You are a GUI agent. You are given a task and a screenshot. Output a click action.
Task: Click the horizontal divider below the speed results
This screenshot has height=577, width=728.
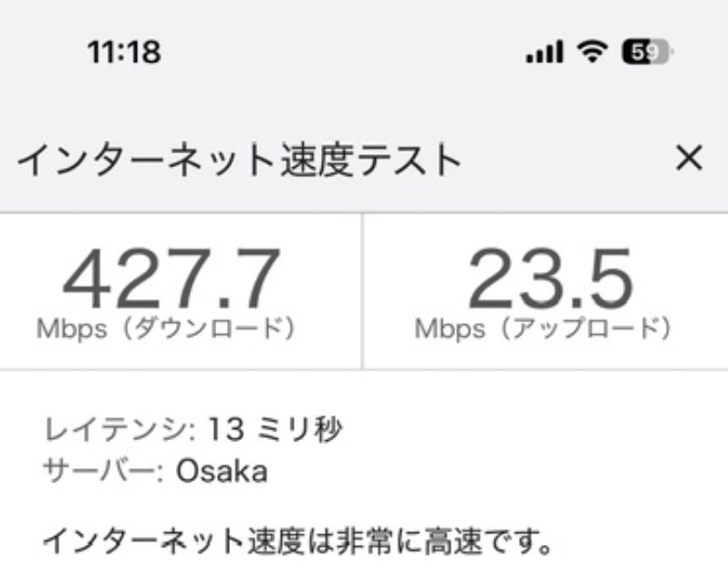click(x=364, y=370)
